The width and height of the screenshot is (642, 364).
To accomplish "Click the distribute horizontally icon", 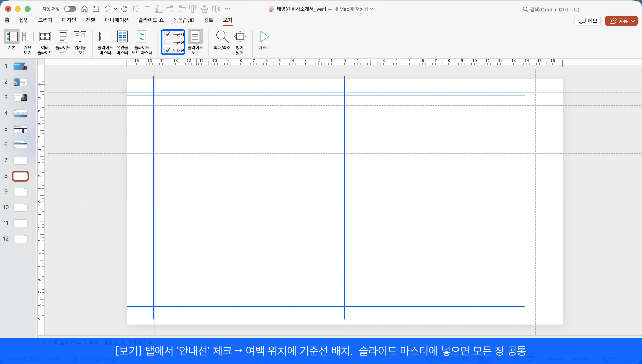I will pyautogui.click(x=216, y=9).
